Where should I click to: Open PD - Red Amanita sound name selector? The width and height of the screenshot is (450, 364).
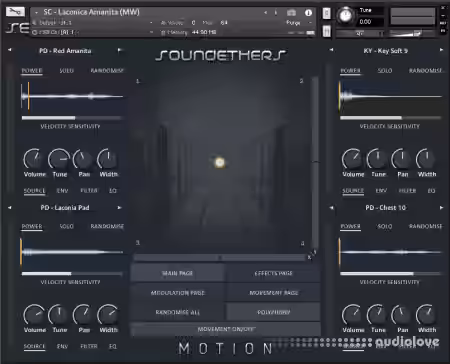coord(65,51)
